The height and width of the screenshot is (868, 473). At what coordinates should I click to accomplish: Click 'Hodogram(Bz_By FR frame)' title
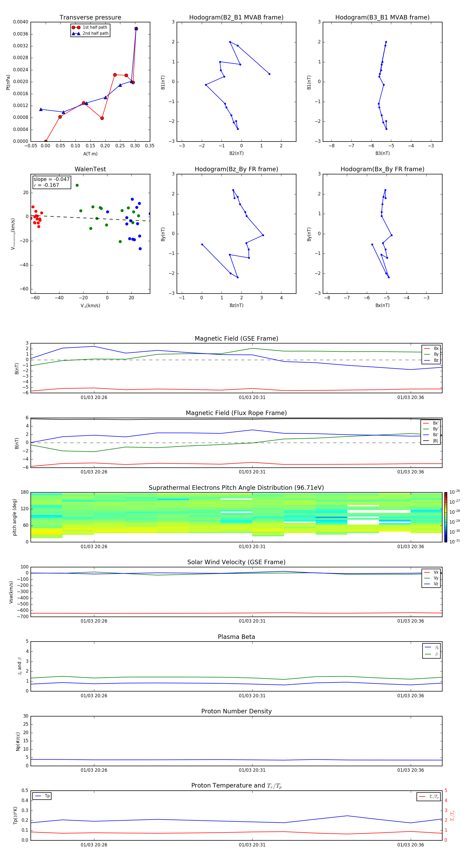coord(236,169)
